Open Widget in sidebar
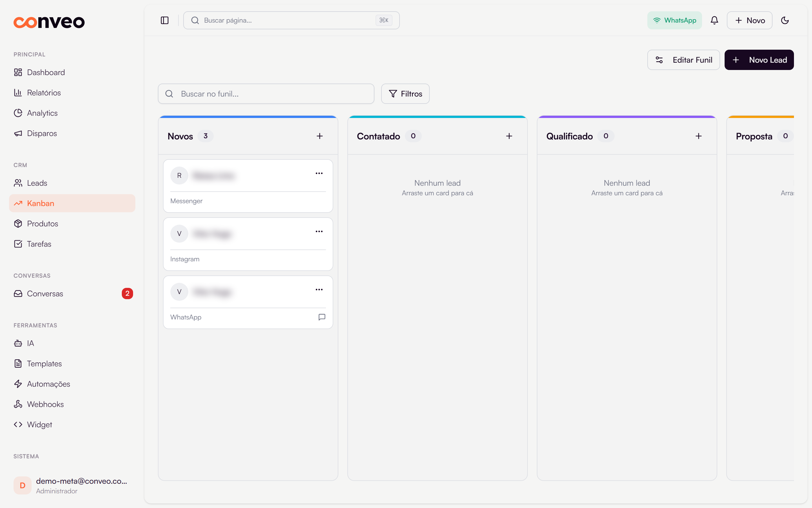 (72, 425)
